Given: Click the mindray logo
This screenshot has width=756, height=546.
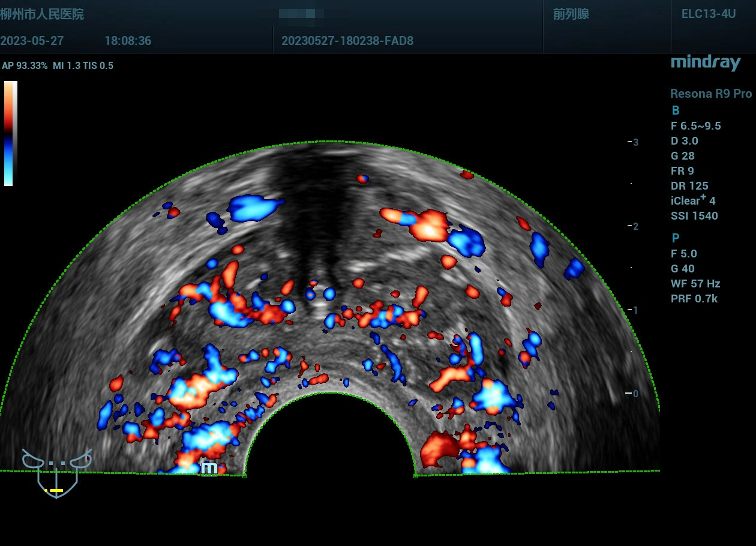Looking at the screenshot, I should click(x=706, y=62).
